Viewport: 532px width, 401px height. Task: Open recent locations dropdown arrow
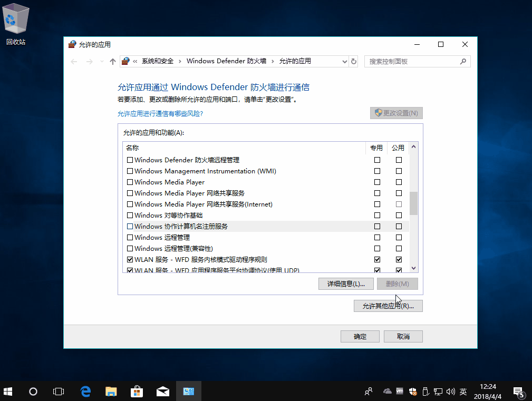tap(102, 61)
